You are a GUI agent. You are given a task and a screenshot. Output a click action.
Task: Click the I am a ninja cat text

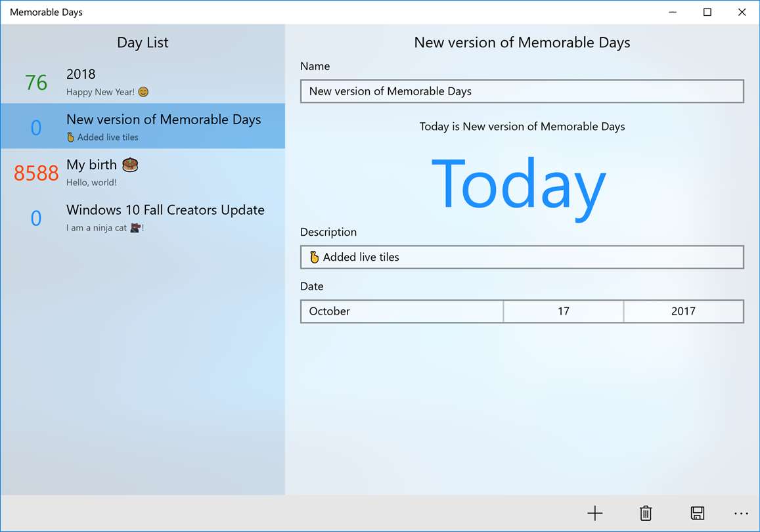(105, 228)
